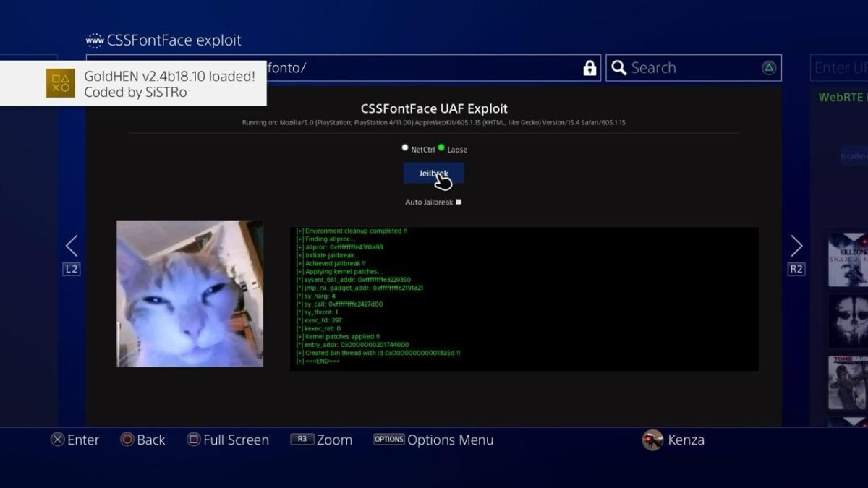The height and width of the screenshot is (488, 868).
Task: Click the padlock icon in address bar
Action: coord(590,68)
